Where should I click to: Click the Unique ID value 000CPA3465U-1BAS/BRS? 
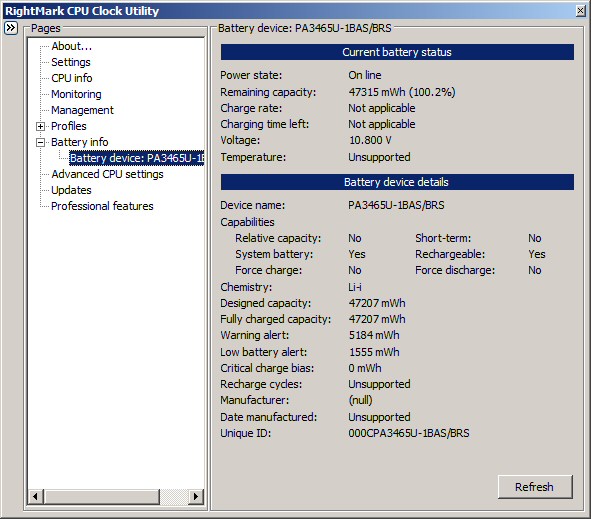coord(409,433)
